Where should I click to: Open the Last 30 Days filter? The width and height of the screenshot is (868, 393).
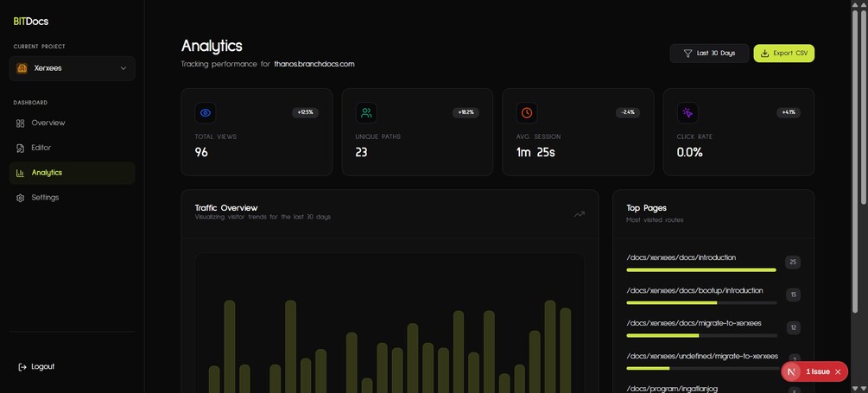[709, 54]
